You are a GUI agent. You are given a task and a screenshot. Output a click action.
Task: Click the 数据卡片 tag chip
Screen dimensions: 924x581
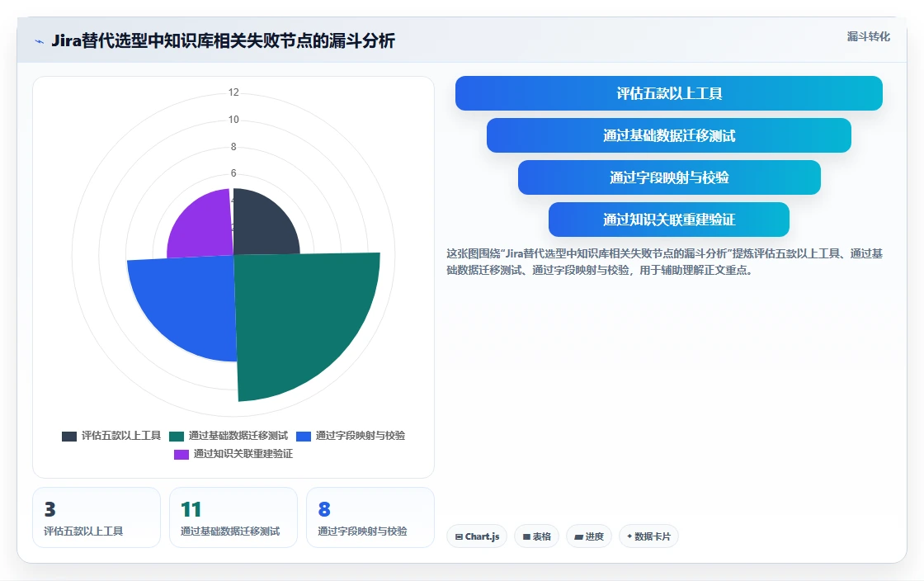click(x=648, y=536)
